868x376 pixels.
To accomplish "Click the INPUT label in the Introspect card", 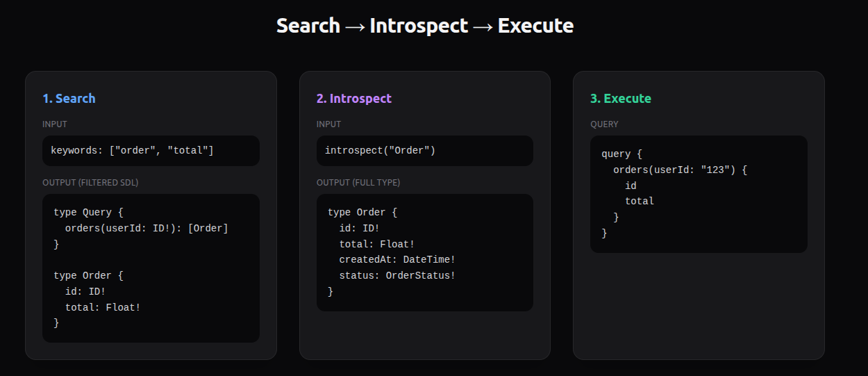I will pos(328,124).
